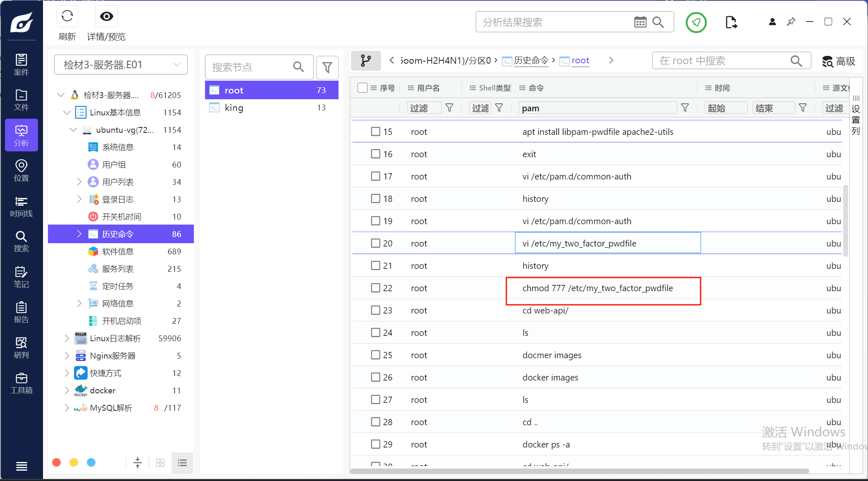Click the green shield icon
Viewport: 868px width, 481px height.
click(696, 22)
